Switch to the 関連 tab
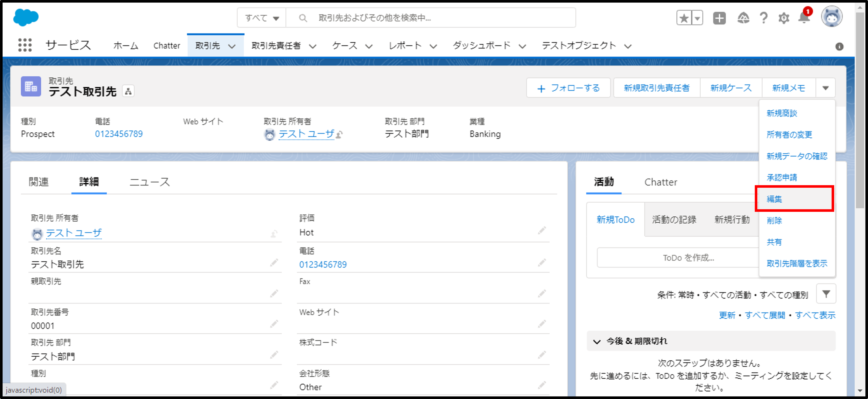Viewport: 868px width, 399px height. pos(39,182)
